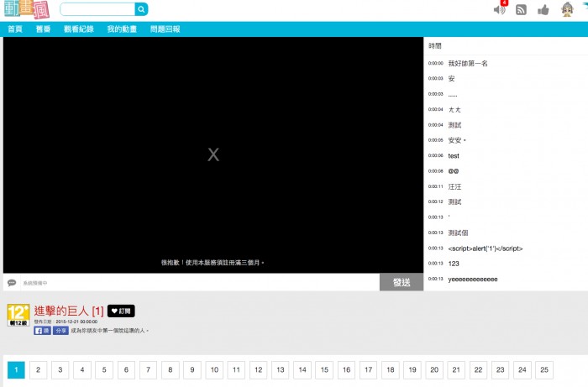Viewport: 588px width, 387px height.
Task: Open 我的動畫 in navigation bar
Action: (x=122, y=29)
